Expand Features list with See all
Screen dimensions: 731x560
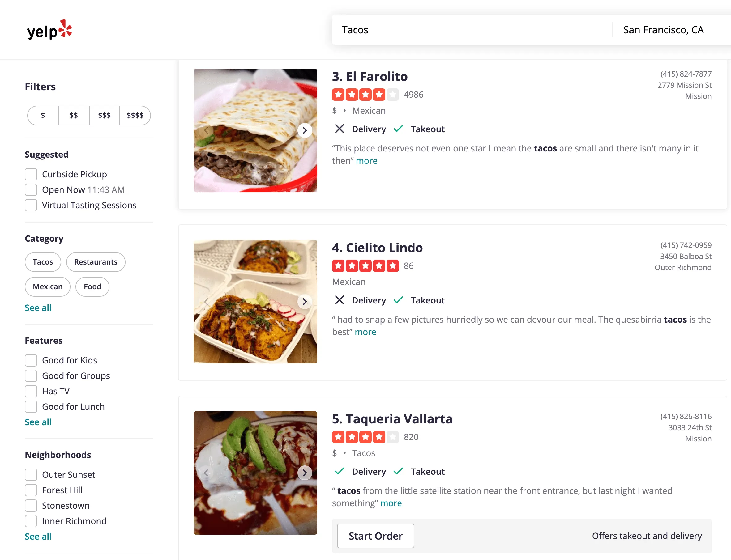pyautogui.click(x=38, y=422)
